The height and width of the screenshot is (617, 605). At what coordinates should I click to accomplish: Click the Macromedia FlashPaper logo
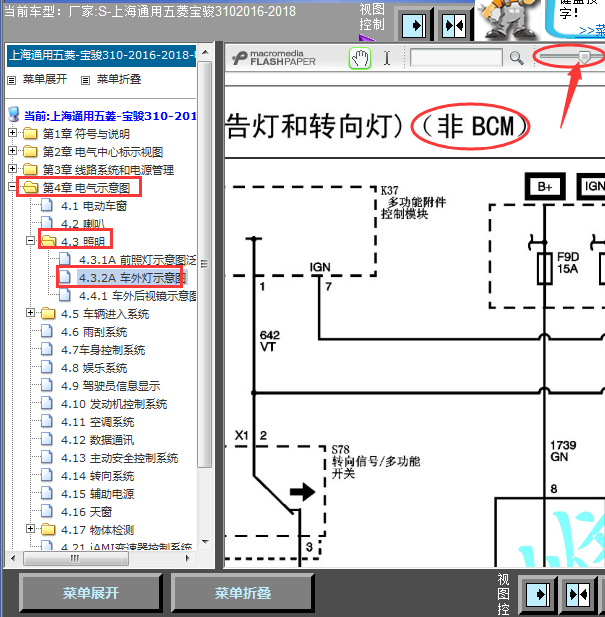pyautogui.click(x=274, y=58)
